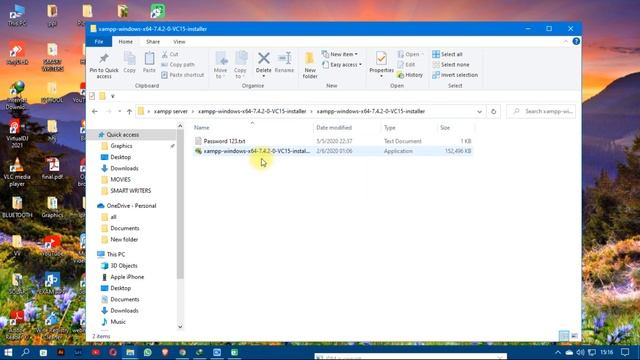Open the Easy access dropdown
Screen dimensions: 640x360
coord(342,64)
